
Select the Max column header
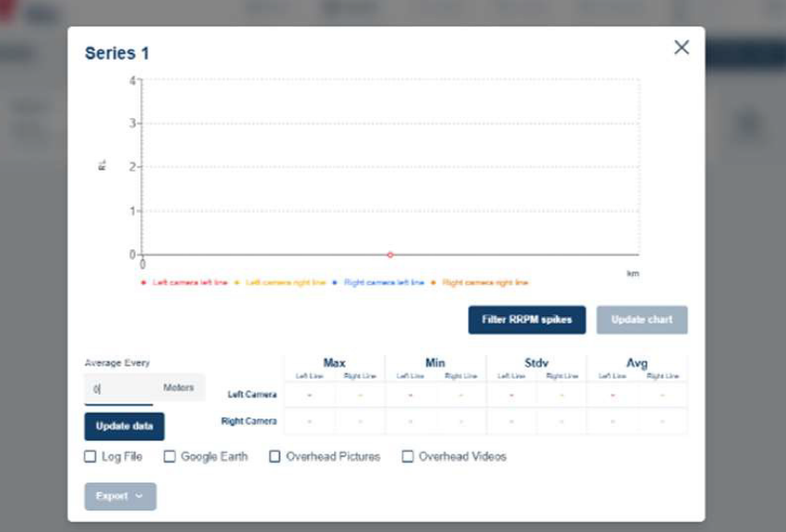334,363
